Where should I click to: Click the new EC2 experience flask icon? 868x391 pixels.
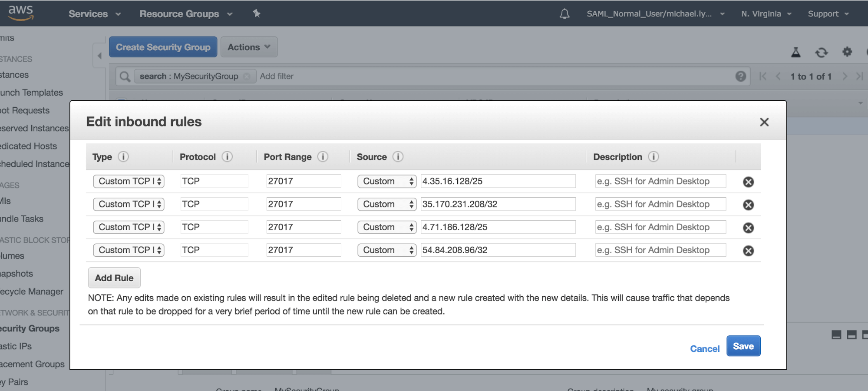(796, 53)
